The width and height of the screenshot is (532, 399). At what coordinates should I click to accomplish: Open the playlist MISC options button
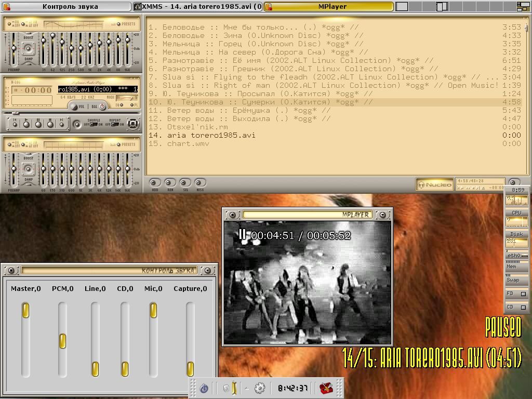(x=200, y=183)
